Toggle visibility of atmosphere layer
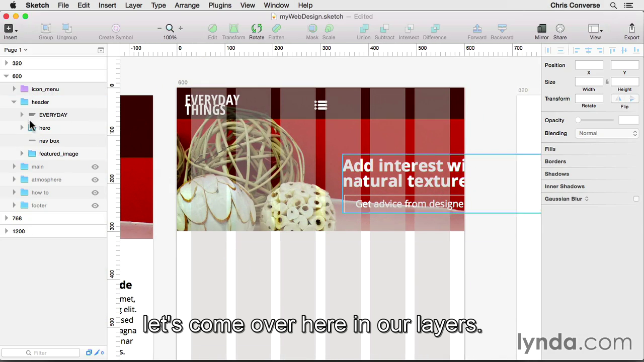 click(95, 179)
